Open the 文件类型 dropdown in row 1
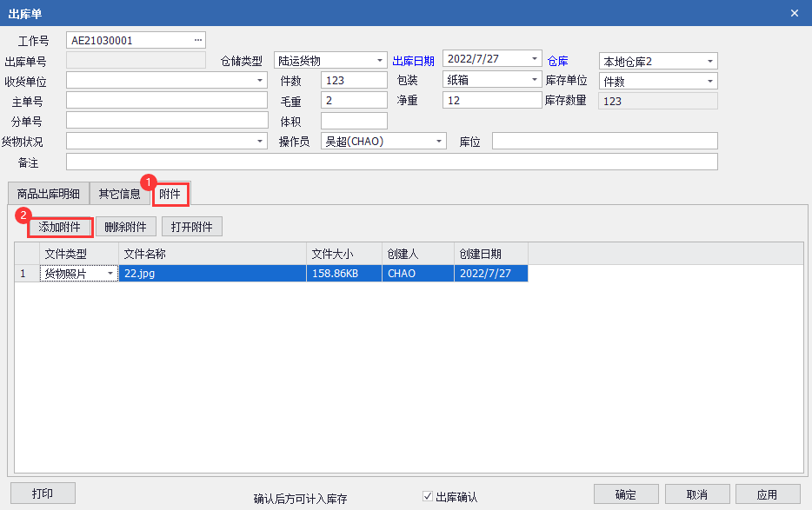Image resolution: width=812 pixels, height=510 pixels. [110, 274]
